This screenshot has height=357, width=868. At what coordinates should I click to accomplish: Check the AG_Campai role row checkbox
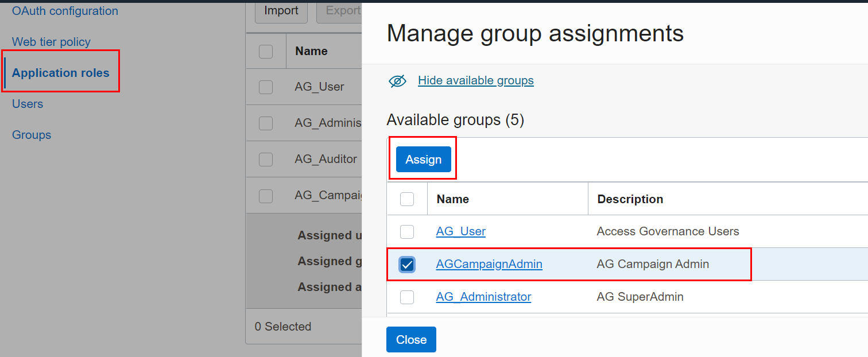coord(266,196)
